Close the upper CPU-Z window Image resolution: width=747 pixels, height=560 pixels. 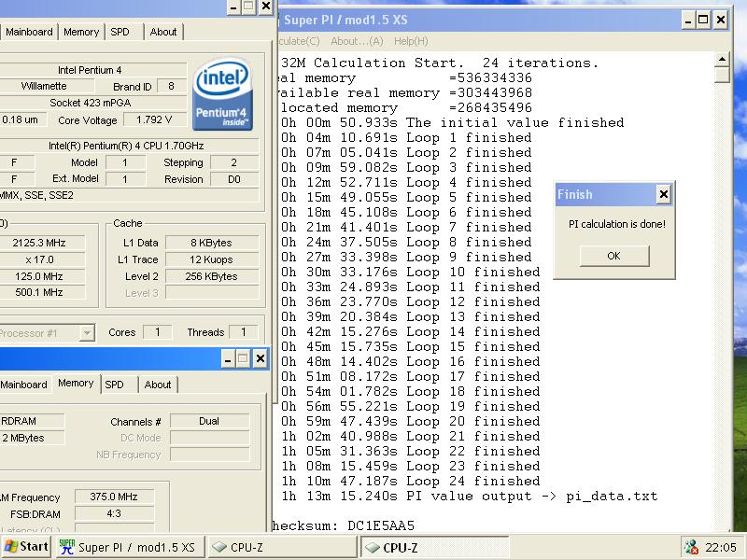[266, 7]
